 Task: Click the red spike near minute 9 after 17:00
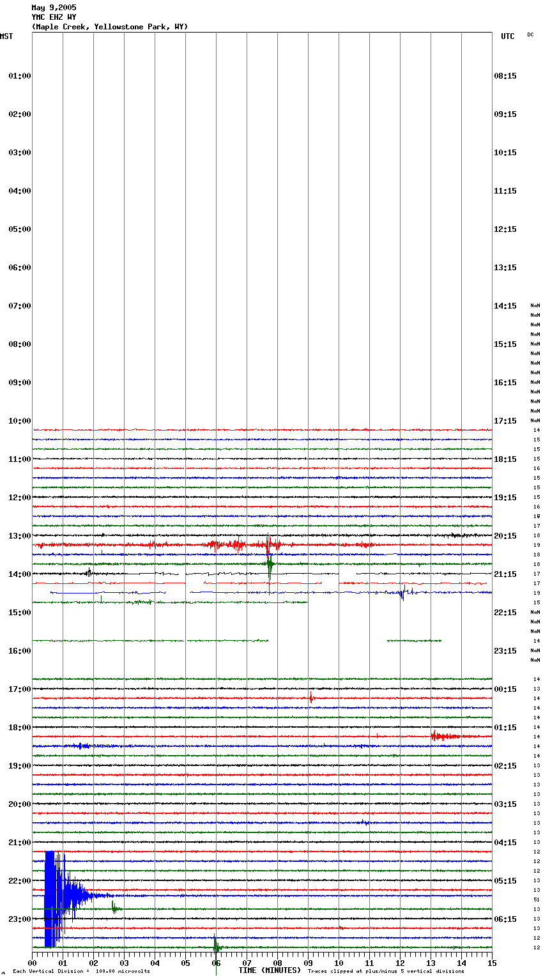point(310,698)
